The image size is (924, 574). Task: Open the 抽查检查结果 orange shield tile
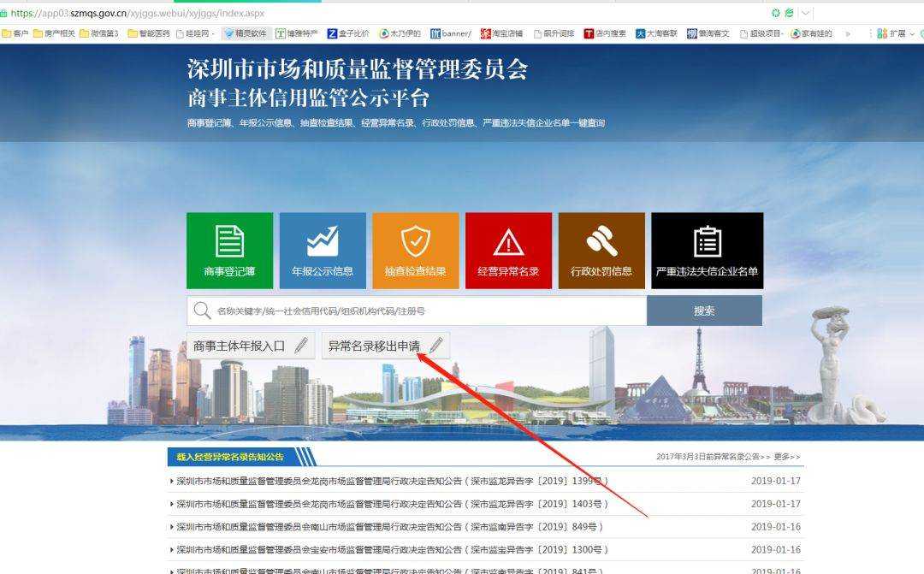coord(416,251)
